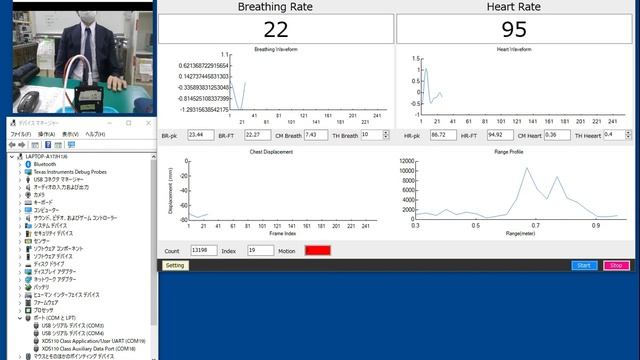Select the プロセッサ processor category icon

point(28,310)
